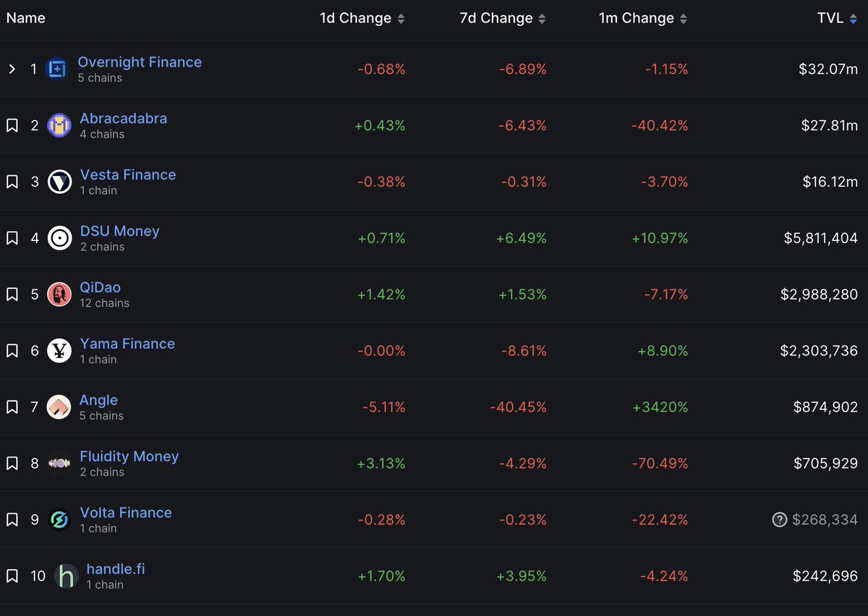
Task: Click the DSU Money logo icon
Action: click(59, 238)
